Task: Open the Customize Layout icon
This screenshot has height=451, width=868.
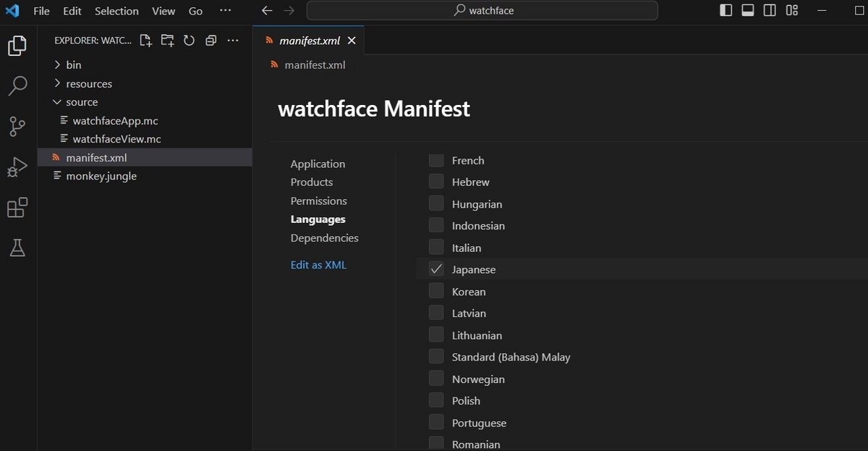Action: click(x=792, y=10)
